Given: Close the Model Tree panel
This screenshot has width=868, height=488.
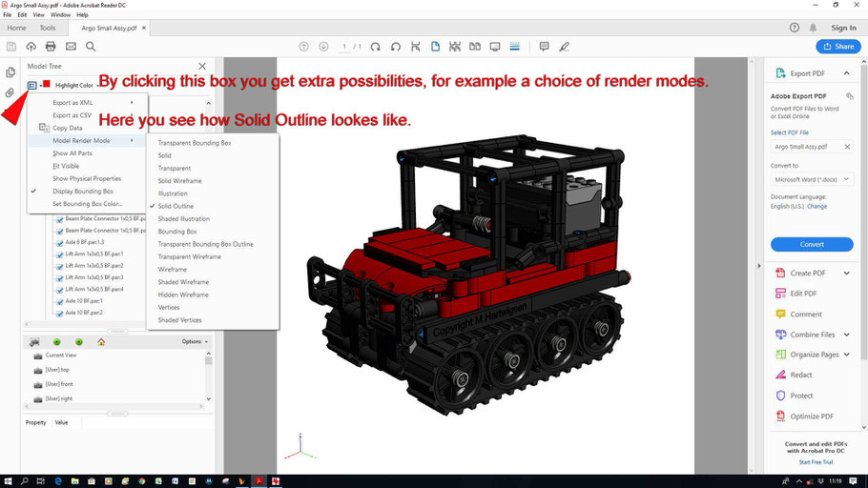Looking at the screenshot, I should tap(202, 67).
